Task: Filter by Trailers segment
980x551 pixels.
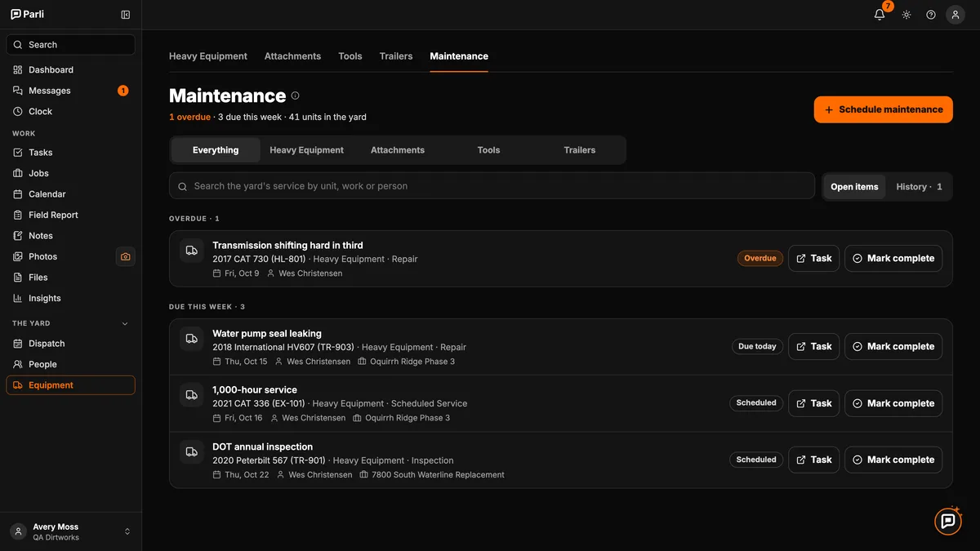Action: (580, 150)
